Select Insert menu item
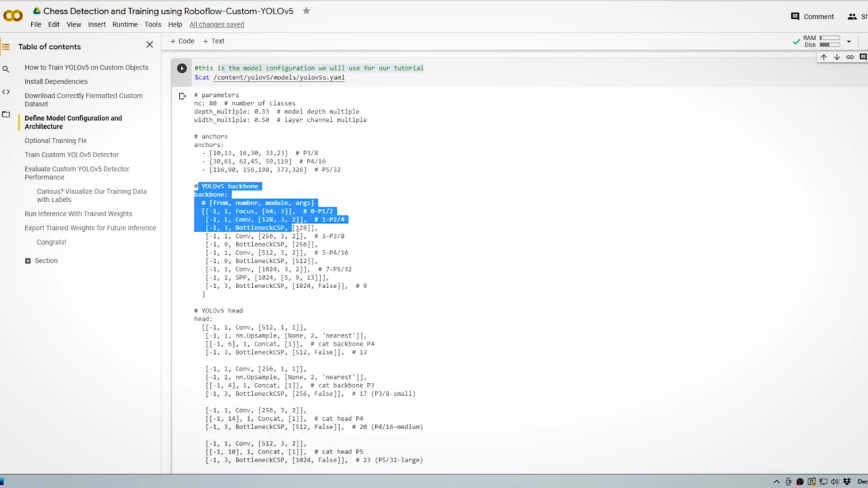868x488 pixels. (97, 24)
